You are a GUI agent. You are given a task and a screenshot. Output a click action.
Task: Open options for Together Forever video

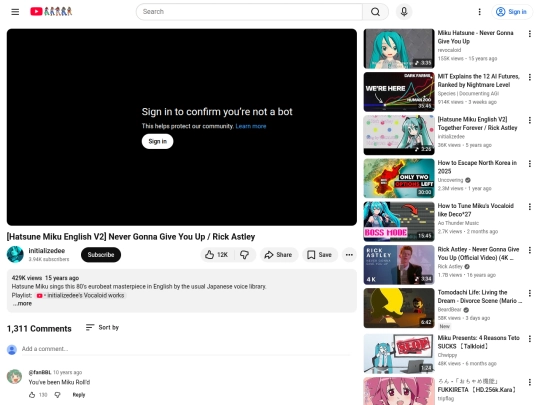530,120
